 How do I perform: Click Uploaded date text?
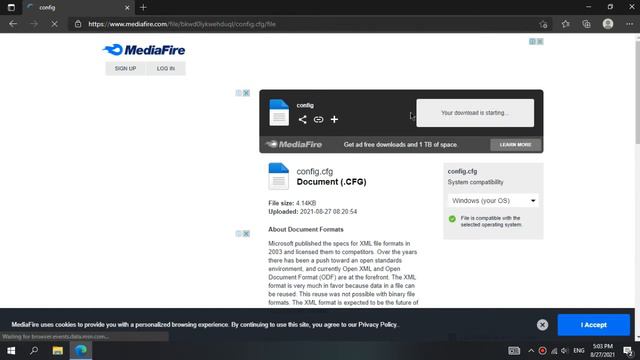tap(313, 211)
